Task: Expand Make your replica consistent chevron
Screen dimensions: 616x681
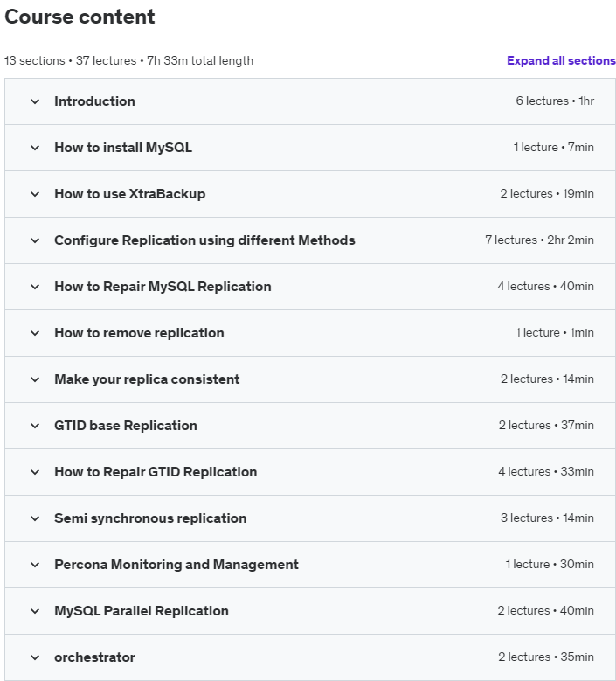Action: coord(35,379)
